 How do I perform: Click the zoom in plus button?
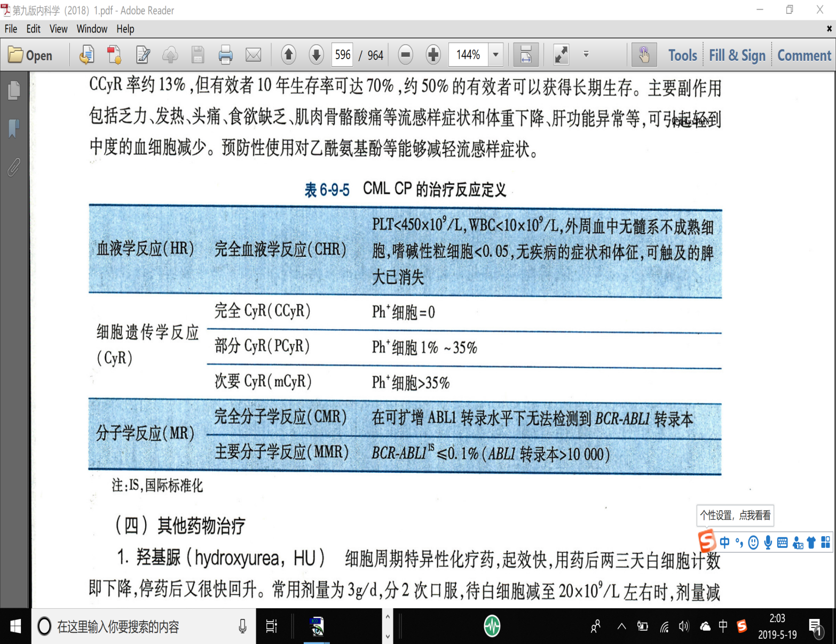[x=433, y=55]
